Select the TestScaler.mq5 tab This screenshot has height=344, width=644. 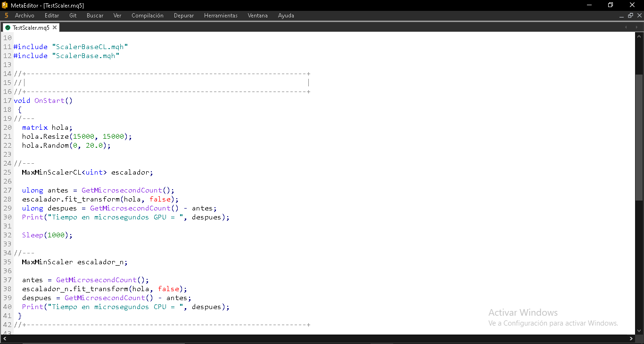(x=31, y=28)
